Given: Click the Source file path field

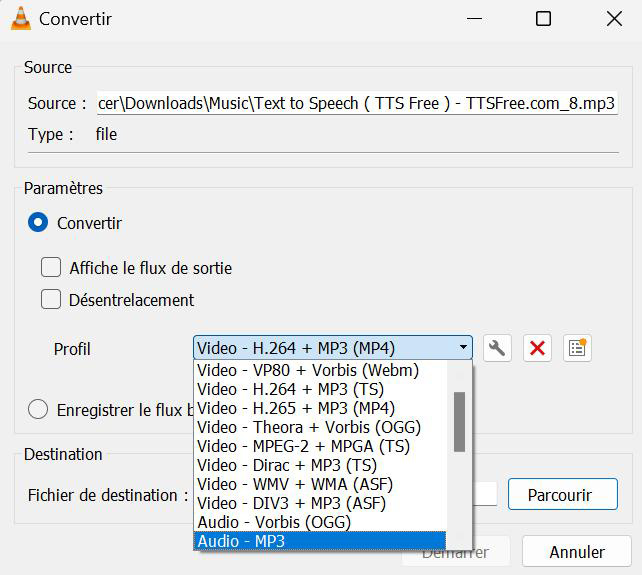Looking at the screenshot, I should (356, 103).
